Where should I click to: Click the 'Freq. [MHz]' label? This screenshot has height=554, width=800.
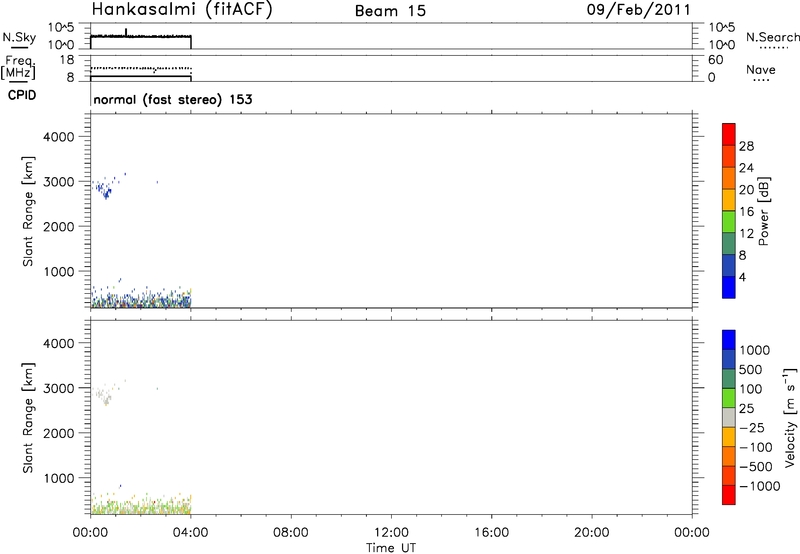pos(18,68)
